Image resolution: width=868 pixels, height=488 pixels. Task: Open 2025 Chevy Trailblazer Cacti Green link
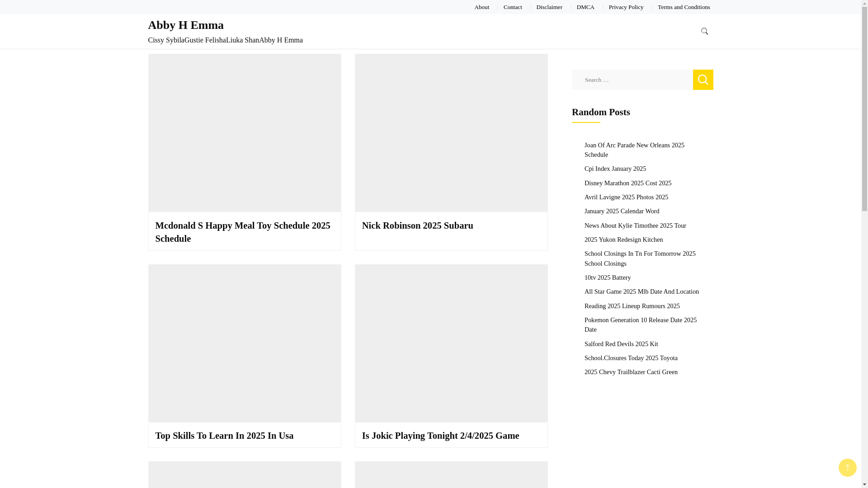(x=631, y=372)
